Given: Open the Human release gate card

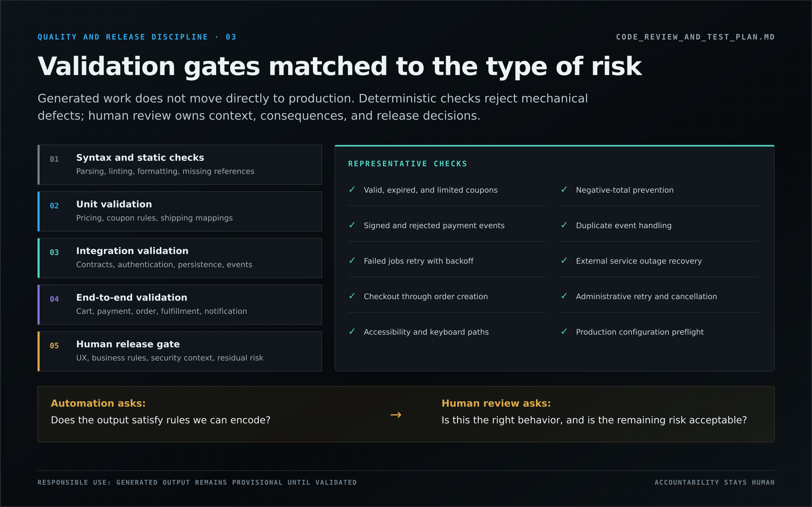Looking at the screenshot, I should tap(180, 351).
